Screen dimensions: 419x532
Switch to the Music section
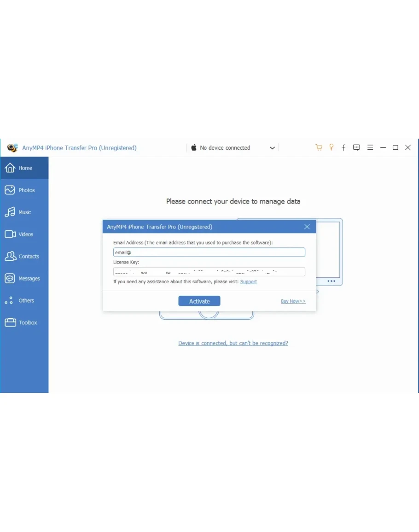click(24, 212)
